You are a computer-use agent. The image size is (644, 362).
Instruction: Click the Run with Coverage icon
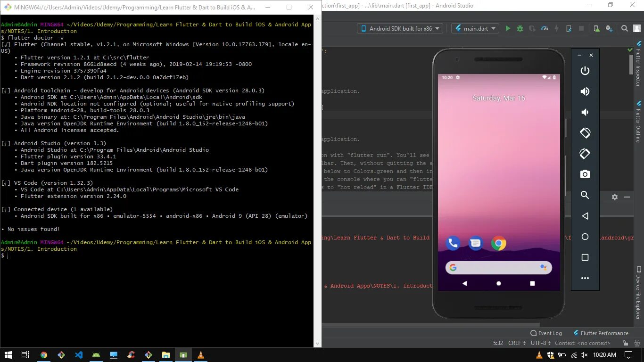click(x=532, y=28)
